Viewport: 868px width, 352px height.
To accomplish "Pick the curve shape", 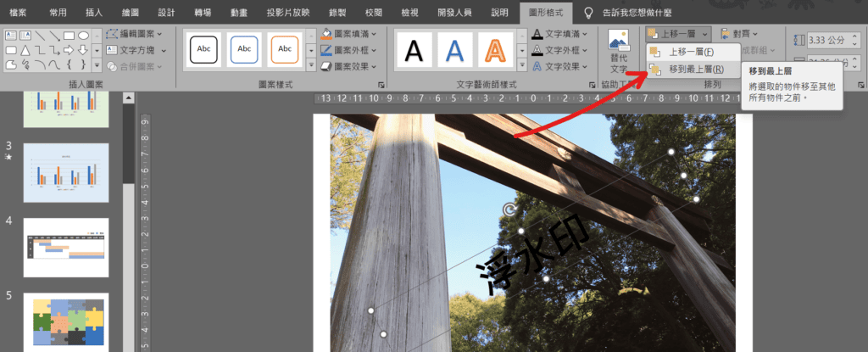I will pyautogui.click(x=54, y=65).
